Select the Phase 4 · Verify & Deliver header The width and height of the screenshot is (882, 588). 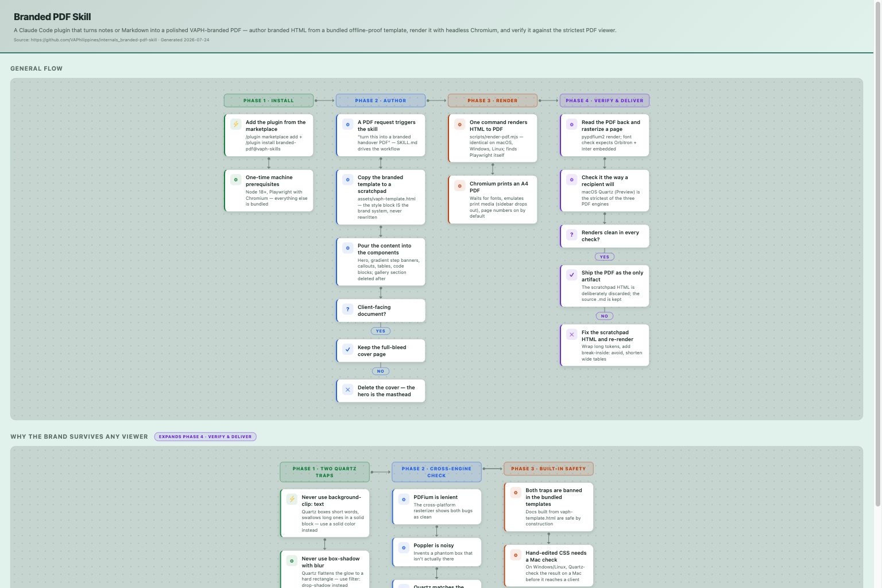605,100
